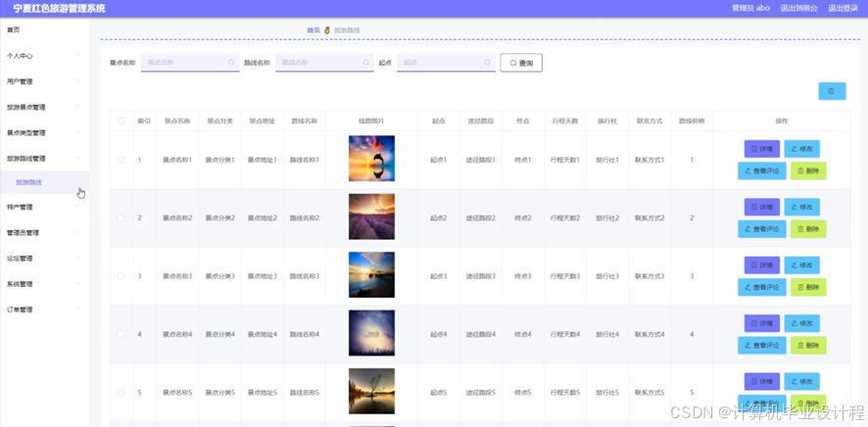Open 查看评论 for row 2
Screen dimensions: 868x427
coord(762,229)
